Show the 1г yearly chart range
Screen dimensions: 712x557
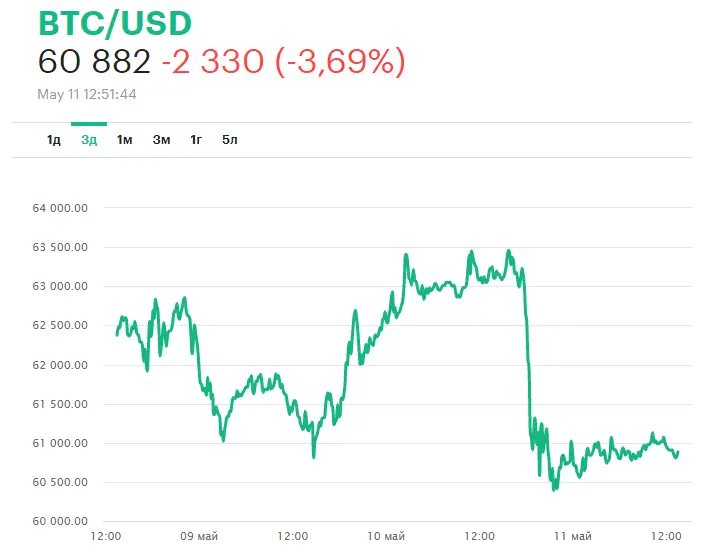pos(197,140)
